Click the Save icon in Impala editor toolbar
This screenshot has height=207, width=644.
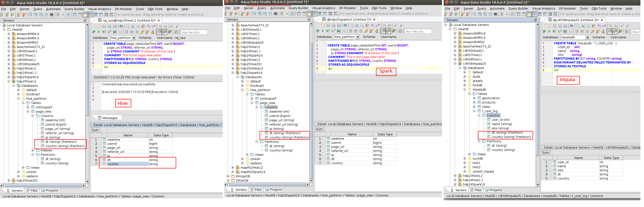pyautogui.click(x=555, y=26)
